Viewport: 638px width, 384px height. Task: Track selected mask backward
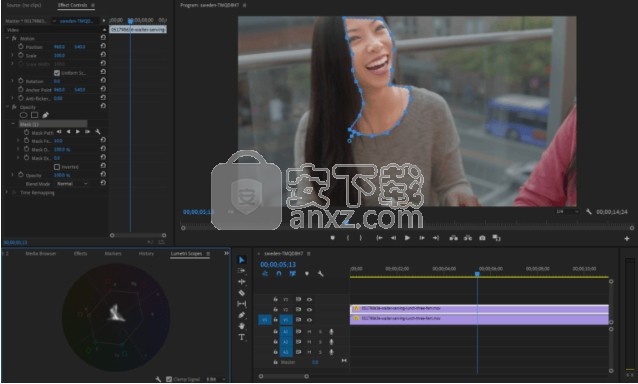click(68, 132)
